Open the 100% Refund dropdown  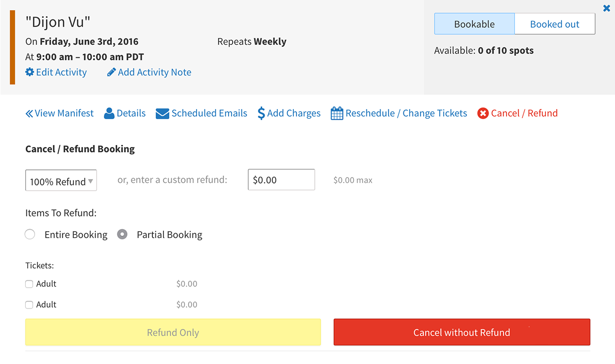pyautogui.click(x=61, y=180)
